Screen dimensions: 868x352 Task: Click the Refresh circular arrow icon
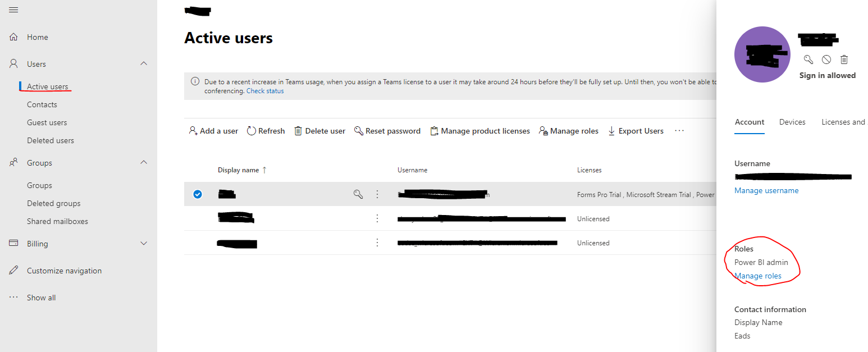[252, 131]
